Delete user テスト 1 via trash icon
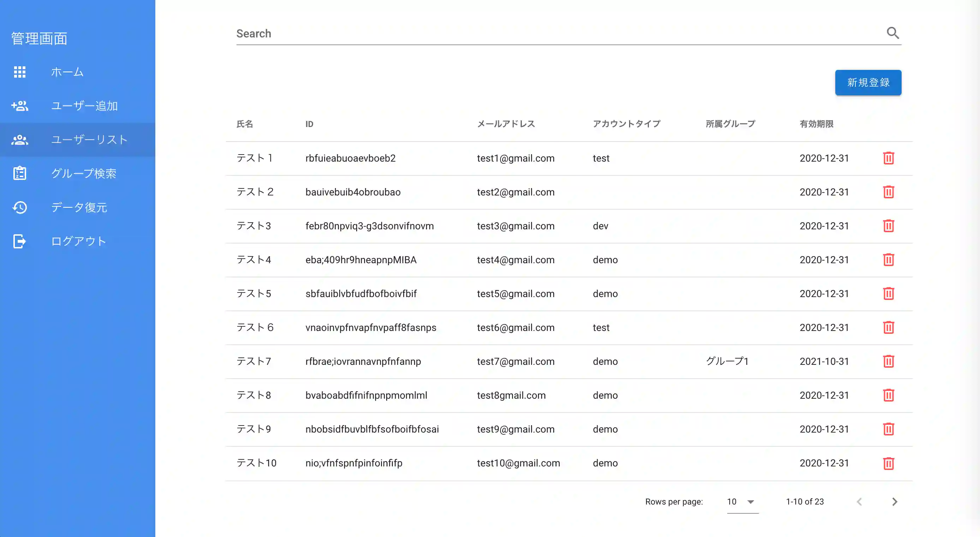Screen dimensions: 980x537 pos(888,158)
